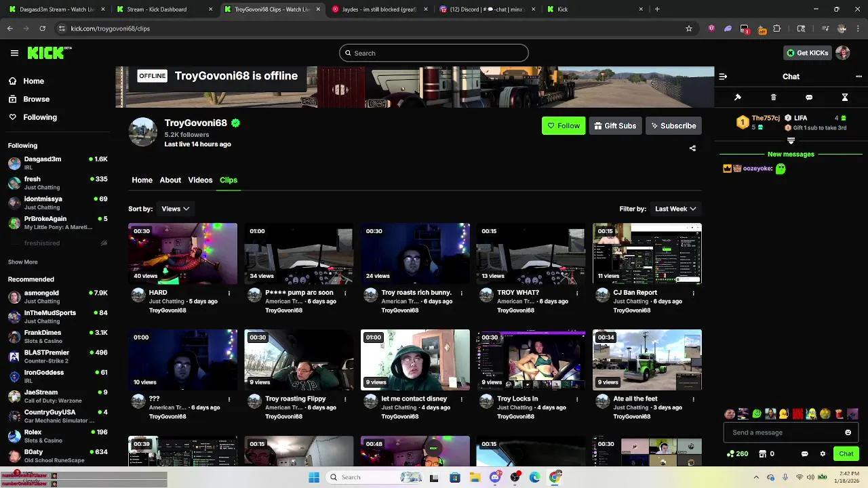868x488 pixels.
Task: Open new browser tab with plus
Action: point(656,9)
